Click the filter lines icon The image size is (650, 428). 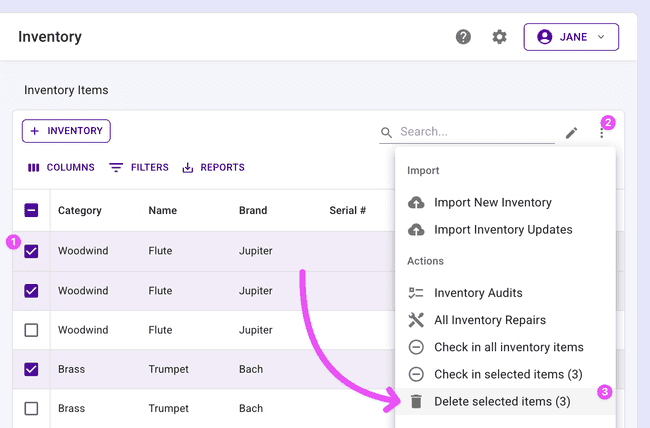click(116, 168)
